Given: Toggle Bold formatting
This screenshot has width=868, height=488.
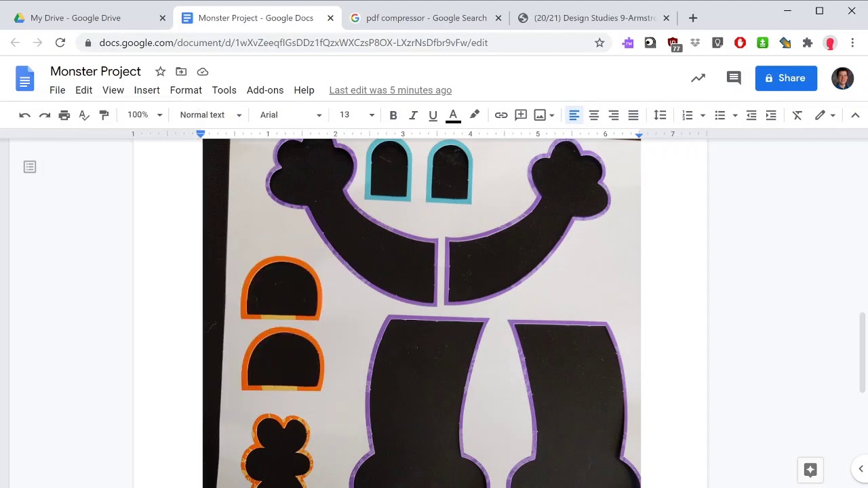Looking at the screenshot, I should (393, 115).
